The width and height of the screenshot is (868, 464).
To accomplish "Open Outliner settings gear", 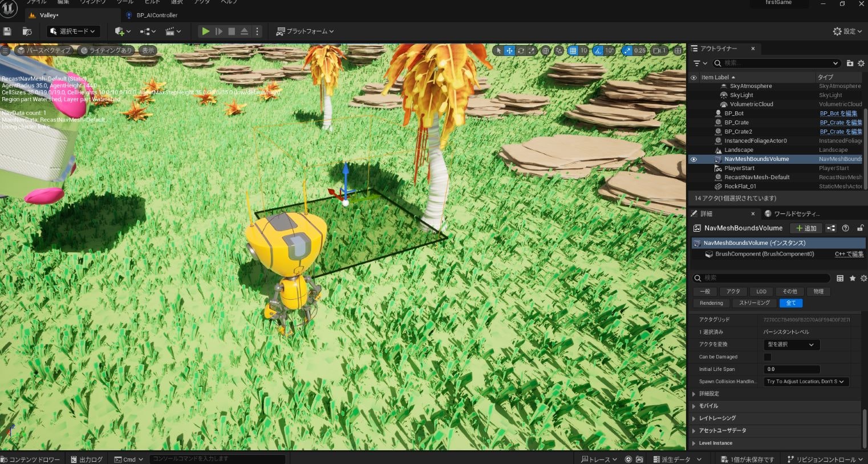I will pyautogui.click(x=861, y=63).
